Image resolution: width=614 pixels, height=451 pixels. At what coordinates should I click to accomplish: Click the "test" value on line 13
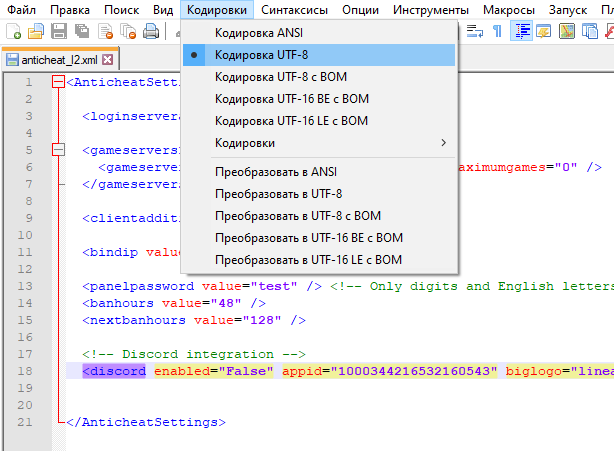click(274, 286)
